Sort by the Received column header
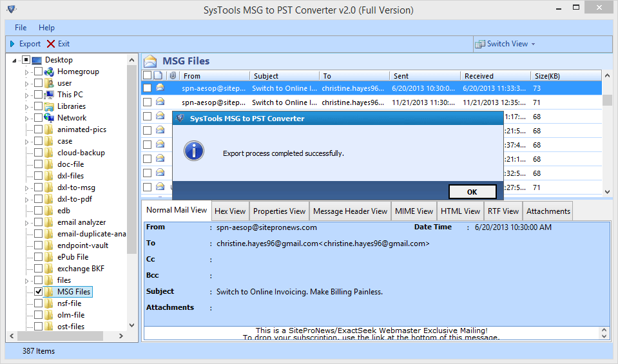The image size is (618, 364). tap(496, 75)
